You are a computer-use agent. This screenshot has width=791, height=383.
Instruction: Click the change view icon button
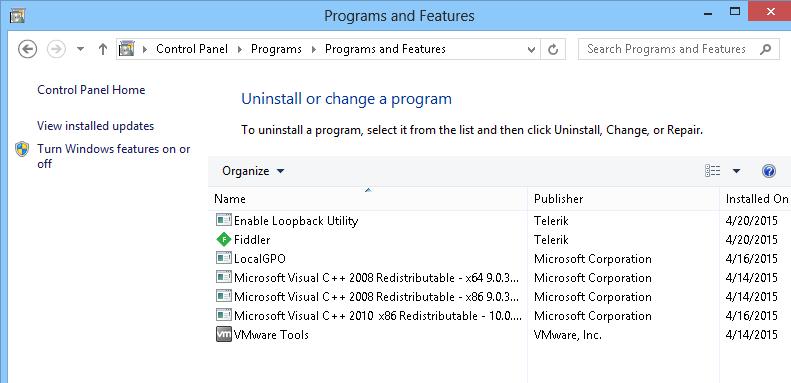click(x=712, y=171)
